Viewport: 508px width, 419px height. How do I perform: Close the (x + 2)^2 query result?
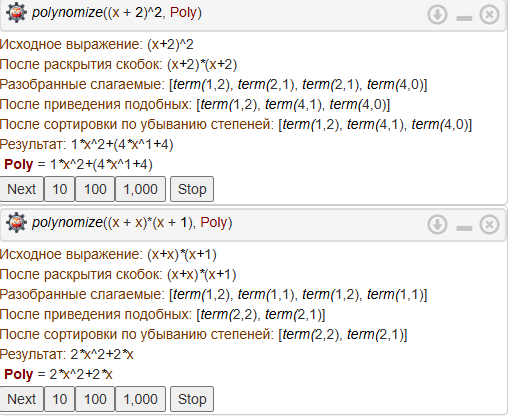click(489, 15)
